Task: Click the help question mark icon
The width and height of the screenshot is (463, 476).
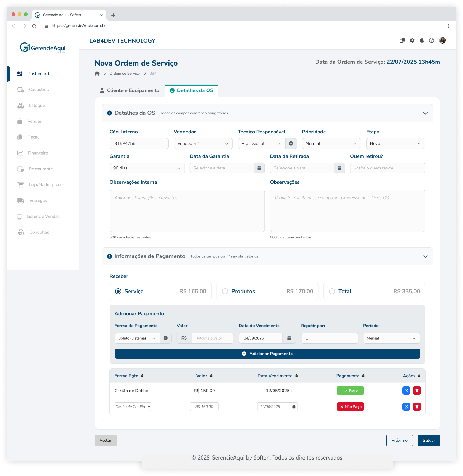Action: (x=431, y=40)
